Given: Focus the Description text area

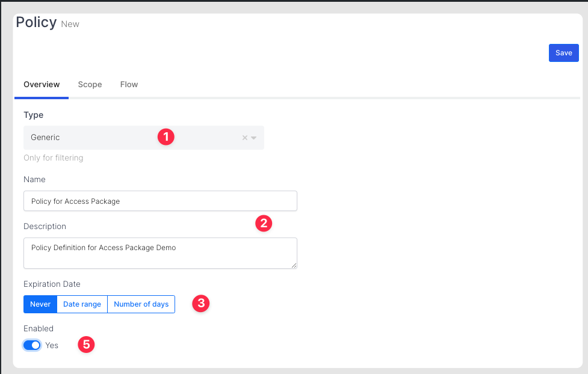Looking at the screenshot, I should coord(160,253).
